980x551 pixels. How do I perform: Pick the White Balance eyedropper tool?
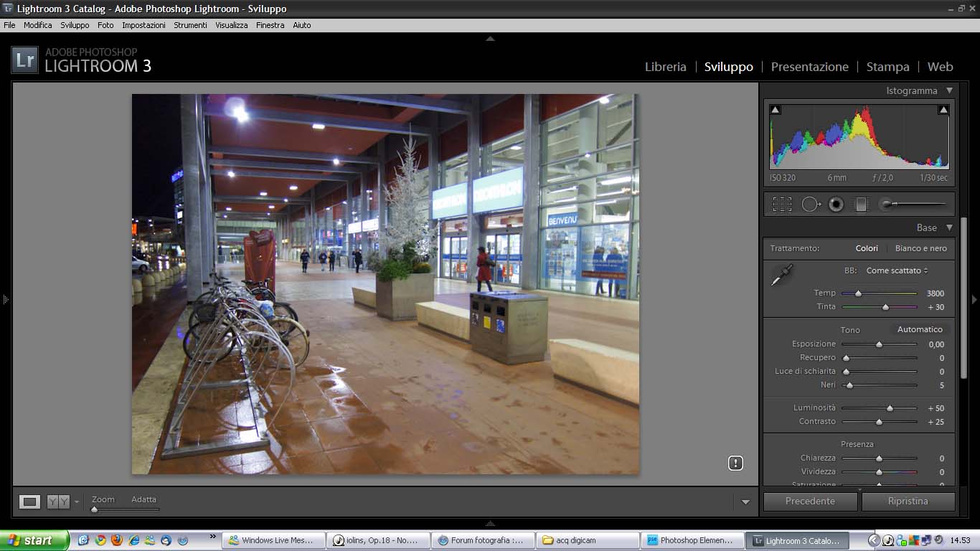782,275
